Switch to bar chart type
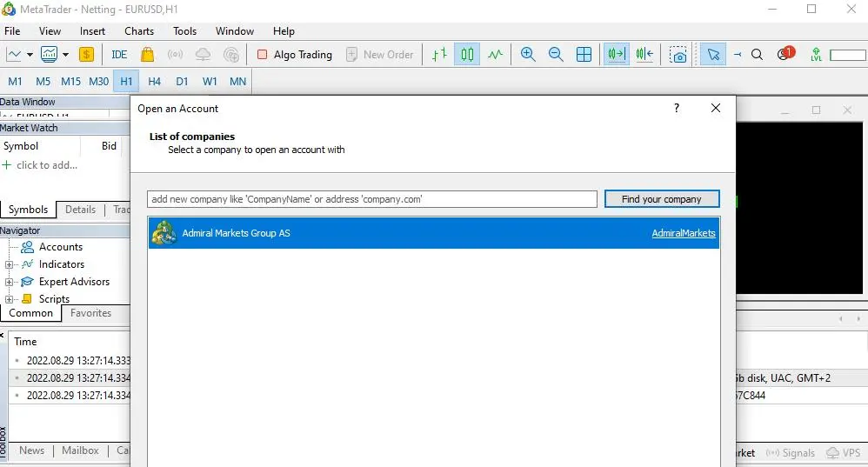The image size is (868, 467). tap(439, 54)
